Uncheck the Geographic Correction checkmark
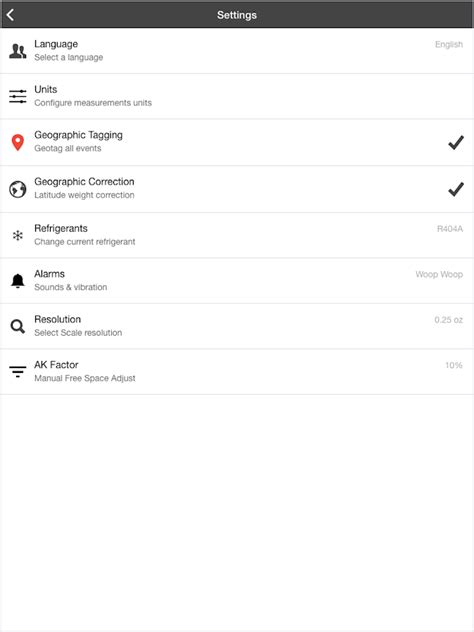Screen dimensions: 474x632 (456, 189)
